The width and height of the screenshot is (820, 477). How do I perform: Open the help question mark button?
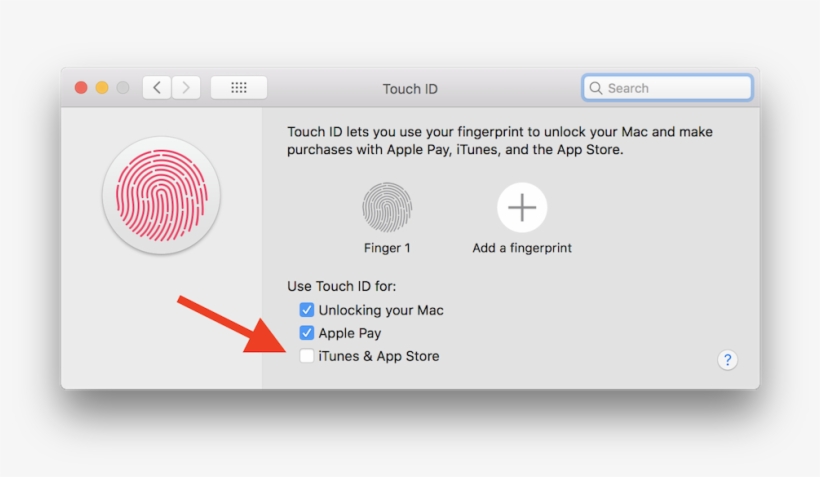[x=727, y=360]
